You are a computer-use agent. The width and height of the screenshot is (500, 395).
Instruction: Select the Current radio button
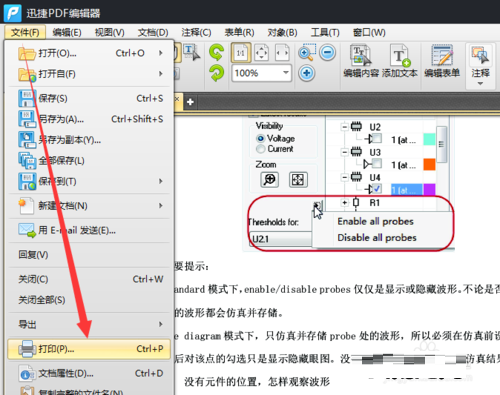click(x=260, y=149)
